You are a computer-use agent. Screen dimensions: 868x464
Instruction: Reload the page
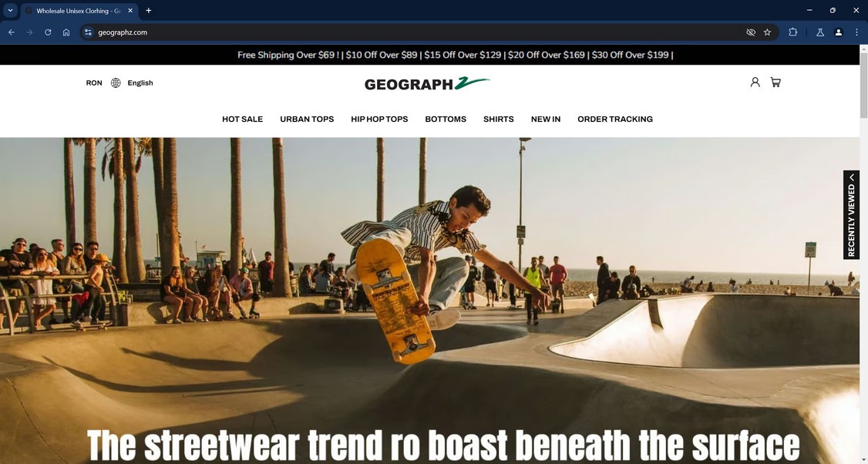click(x=48, y=32)
